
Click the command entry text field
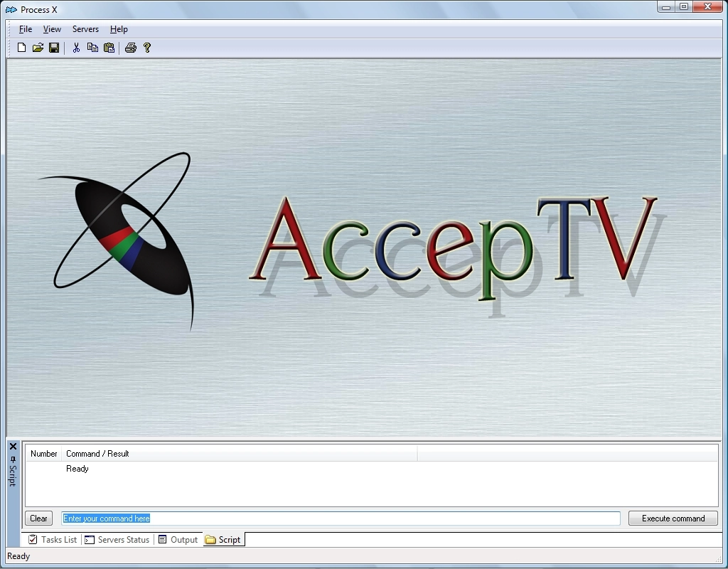tap(341, 519)
